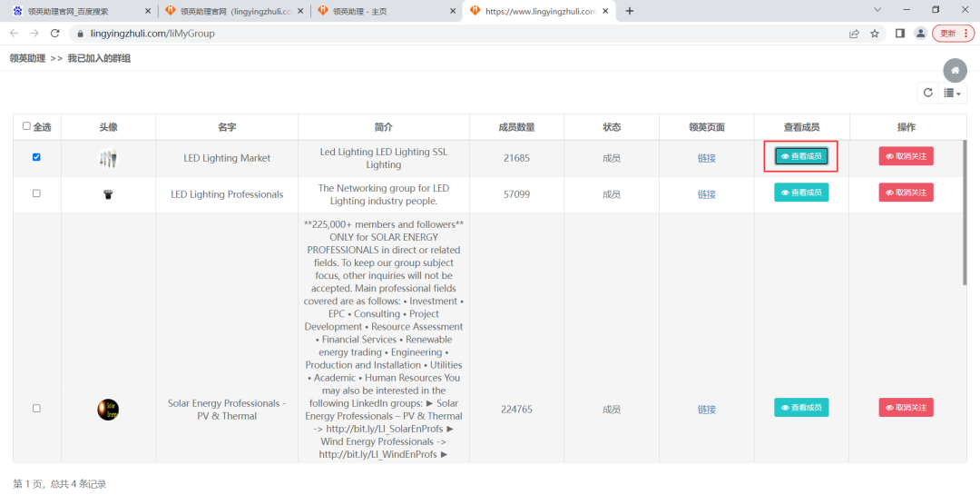The height and width of the screenshot is (495, 980).
Task: Check the Solar Energy Professionals row checkbox
Action: (36, 408)
